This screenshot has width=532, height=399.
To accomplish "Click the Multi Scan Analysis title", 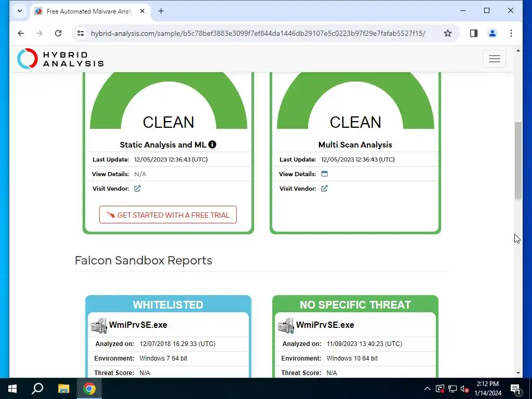I will [355, 144].
